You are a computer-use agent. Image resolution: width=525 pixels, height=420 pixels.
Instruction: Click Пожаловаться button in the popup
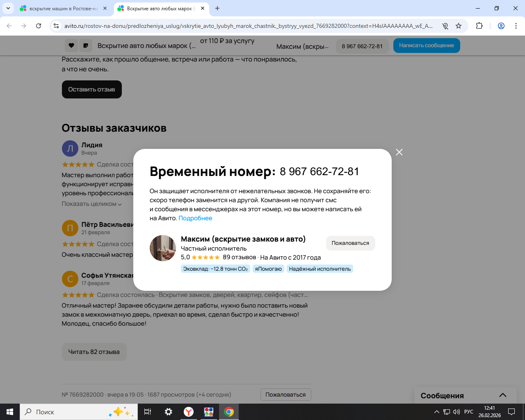[x=350, y=243]
